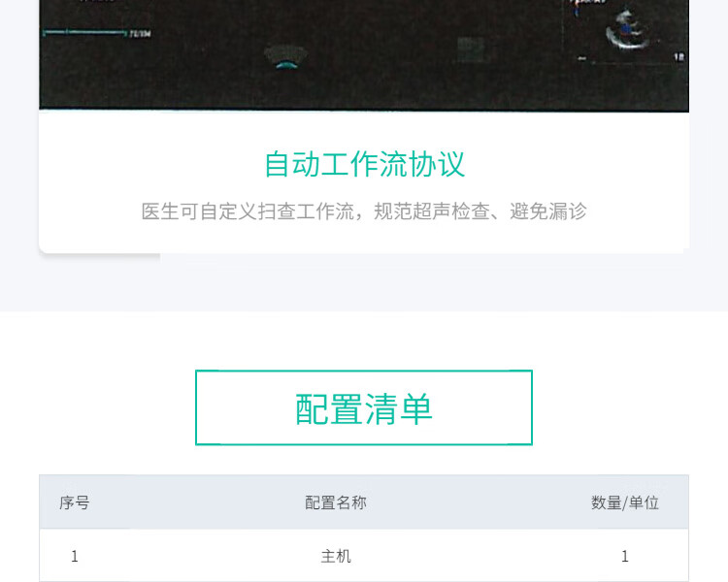Click the gray grid icon in ultrasound screen
The height and width of the screenshot is (582, 728).
pos(471,49)
